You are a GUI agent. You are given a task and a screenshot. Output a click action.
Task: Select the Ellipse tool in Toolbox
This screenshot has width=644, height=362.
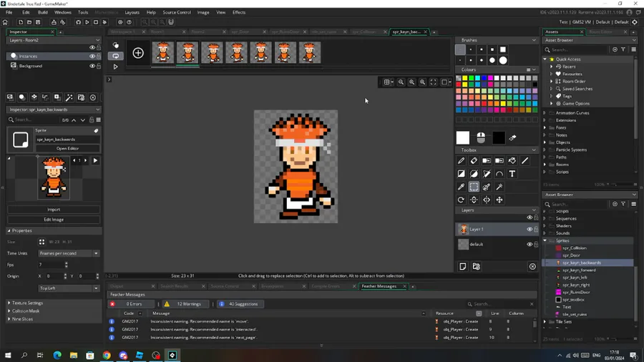pyautogui.click(x=474, y=174)
